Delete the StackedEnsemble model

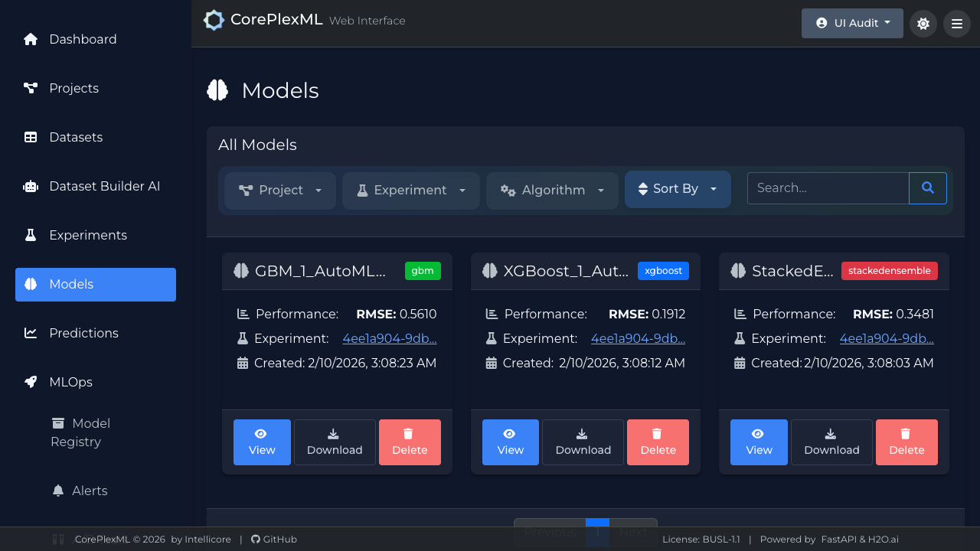(906, 442)
